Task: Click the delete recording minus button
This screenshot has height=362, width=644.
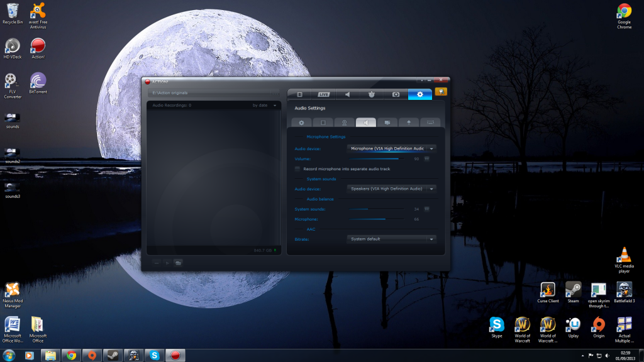Action: pos(157,263)
